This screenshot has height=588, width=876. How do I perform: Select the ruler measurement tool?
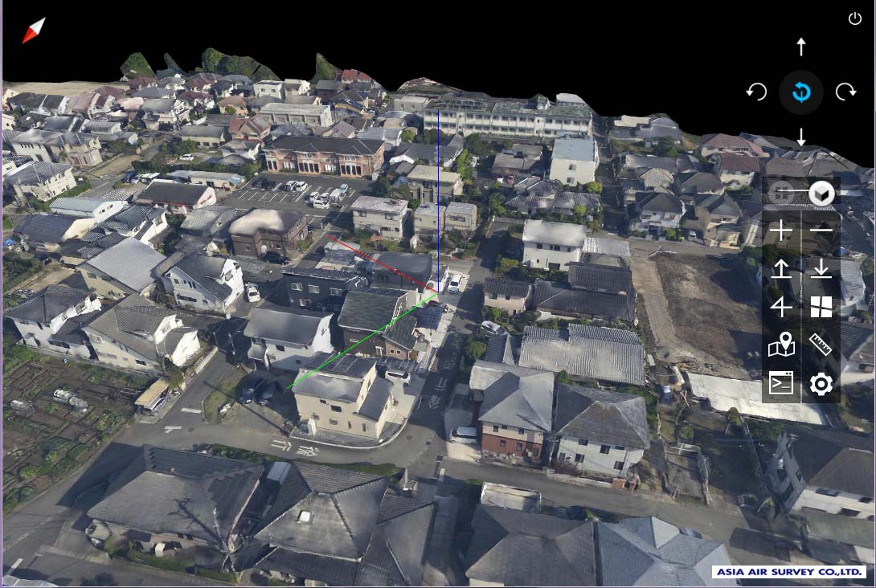click(x=821, y=345)
